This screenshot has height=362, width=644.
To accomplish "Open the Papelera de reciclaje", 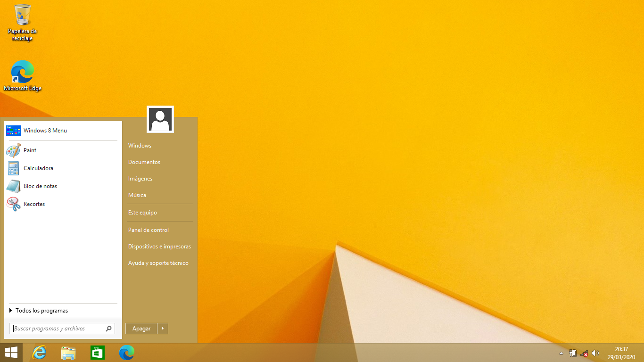I will click(x=22, y=19).
